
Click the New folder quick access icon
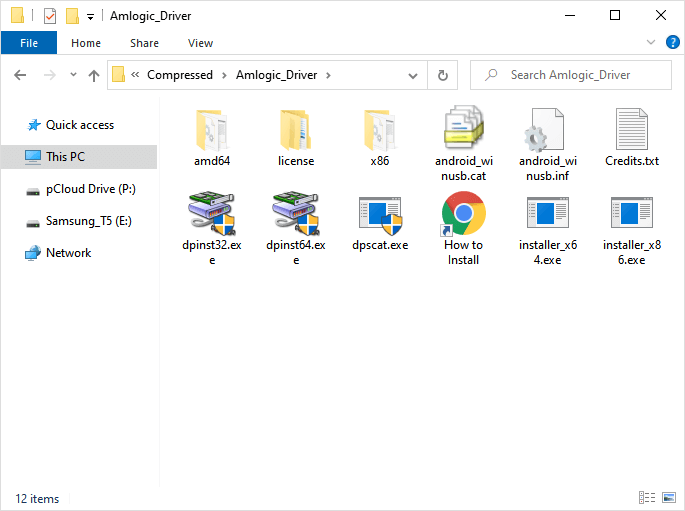(72, 16)
